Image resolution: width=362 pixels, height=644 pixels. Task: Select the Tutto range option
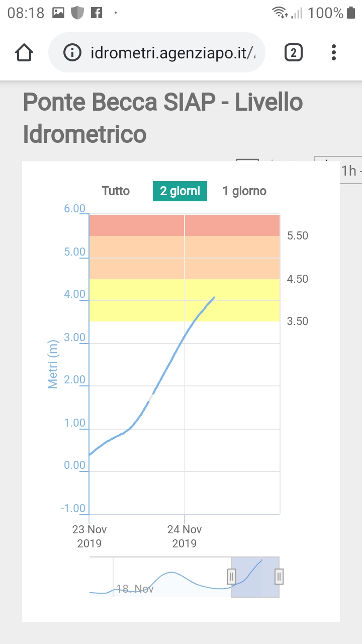[116, 191]
